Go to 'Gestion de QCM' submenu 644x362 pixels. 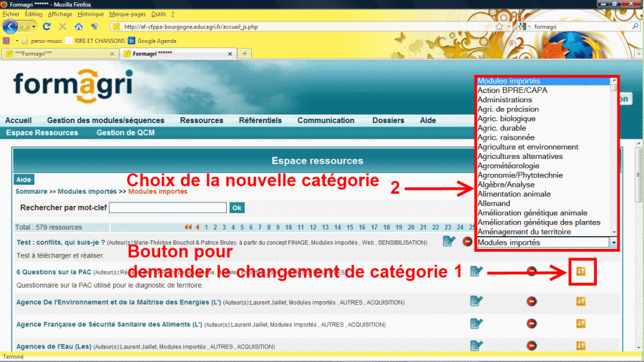point(126,132)
